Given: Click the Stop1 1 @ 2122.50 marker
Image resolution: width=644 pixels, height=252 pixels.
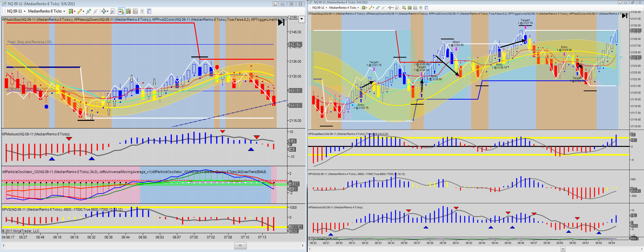Looking at the screenshot, I should tap(456, 44).
